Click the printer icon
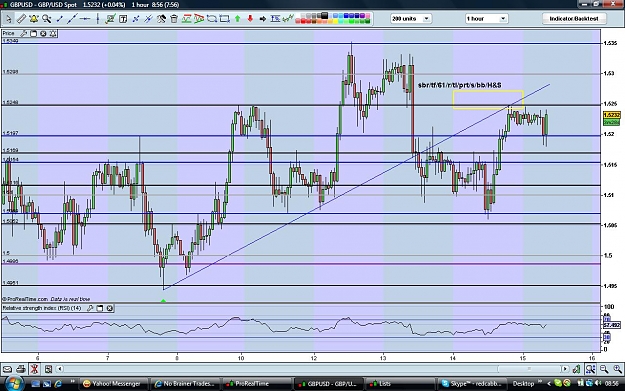 click(21, 369)
